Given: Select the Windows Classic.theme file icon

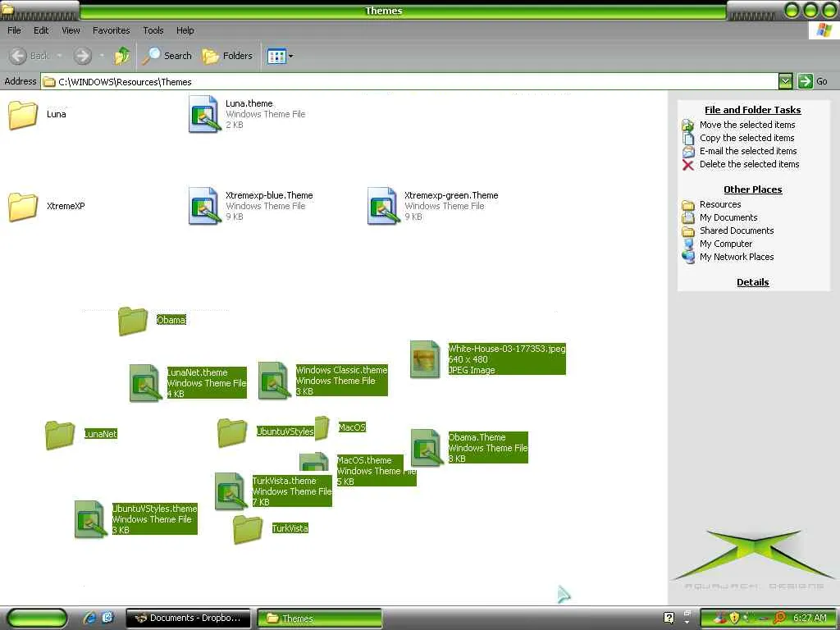Looking at the screenshot, I should click(274, 381).
